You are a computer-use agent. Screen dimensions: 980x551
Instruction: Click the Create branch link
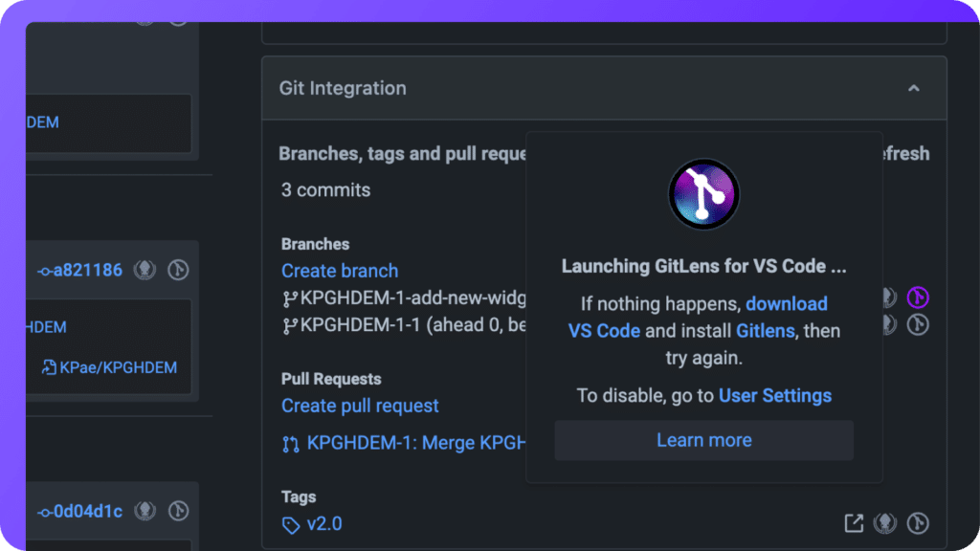340,271
